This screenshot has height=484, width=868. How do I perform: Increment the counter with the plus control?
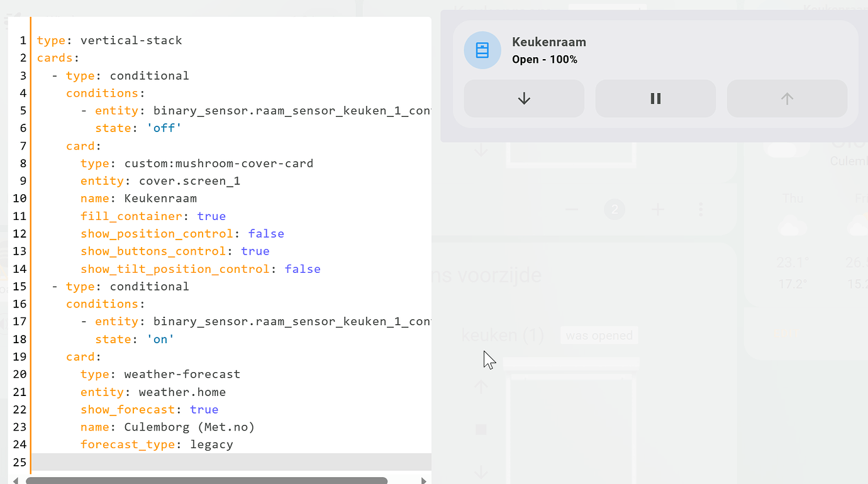[657, 209]
